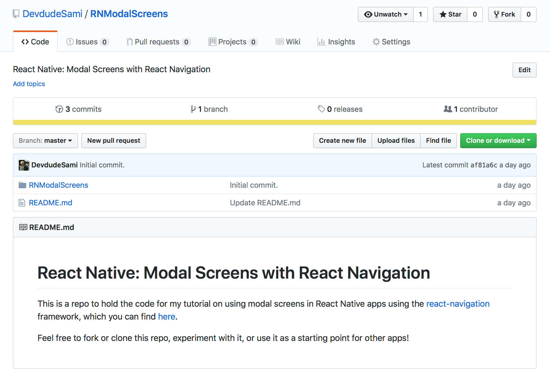Screen dimensions: 550x392
Task: Click the commits history clock icon
Action: 59,109
